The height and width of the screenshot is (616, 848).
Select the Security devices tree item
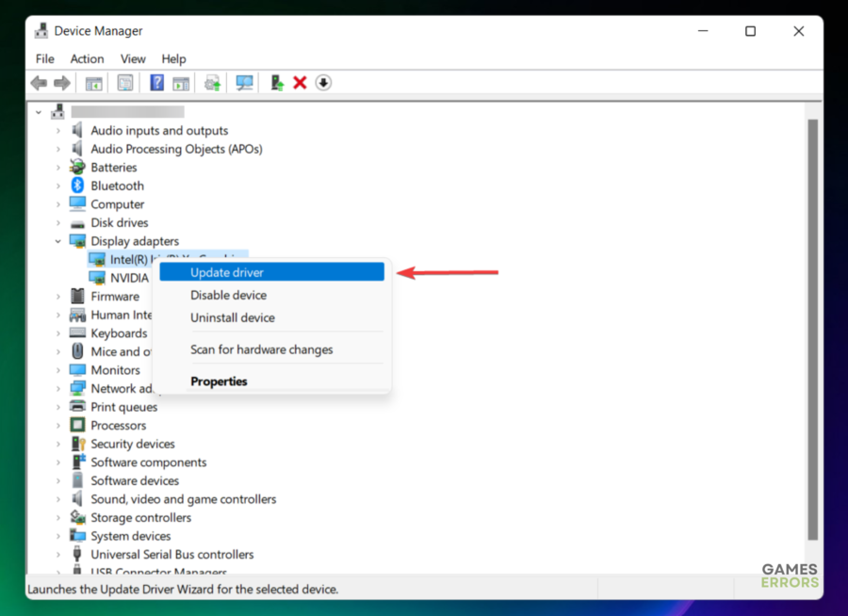pyautogui.click(x=132, y=444)
